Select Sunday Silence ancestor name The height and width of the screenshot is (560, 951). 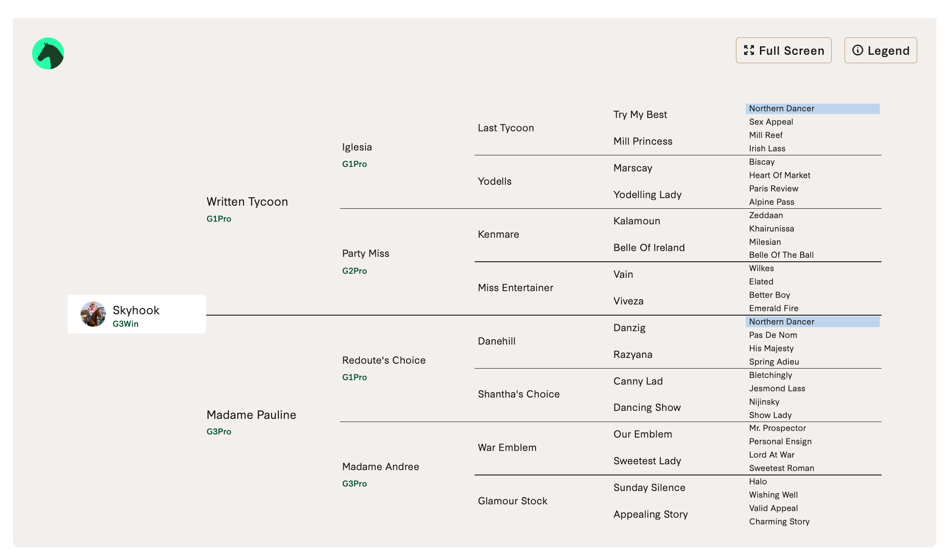point(649,487)
